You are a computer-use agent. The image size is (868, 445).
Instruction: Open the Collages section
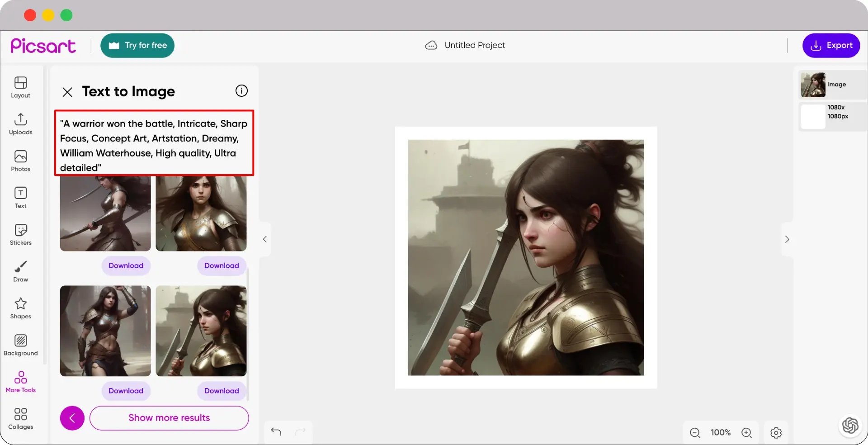click(20, 419)
